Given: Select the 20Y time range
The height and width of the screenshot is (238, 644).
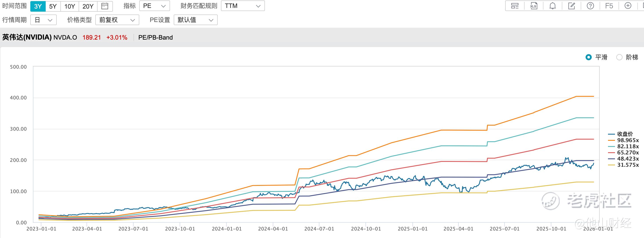Looking at the screenshot, I should (x=88, y=6).
